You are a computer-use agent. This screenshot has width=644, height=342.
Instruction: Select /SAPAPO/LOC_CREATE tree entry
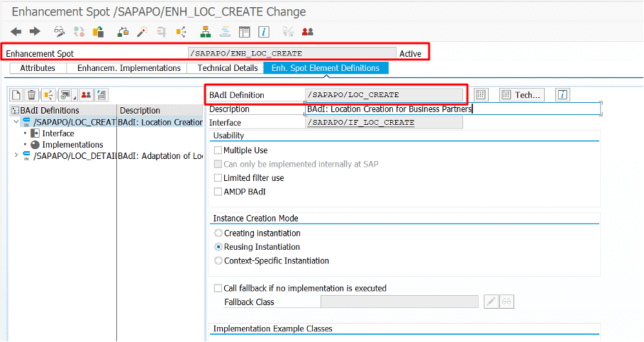[x=74, y=122]
